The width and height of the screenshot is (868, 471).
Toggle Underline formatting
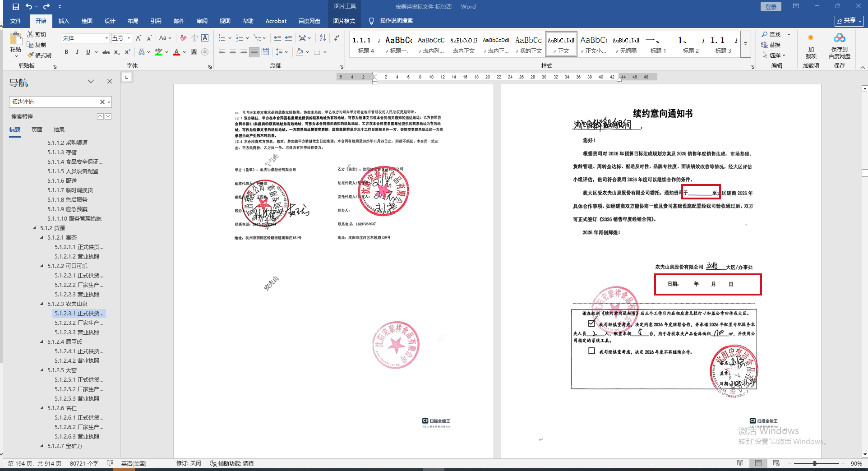coord(88,52)
